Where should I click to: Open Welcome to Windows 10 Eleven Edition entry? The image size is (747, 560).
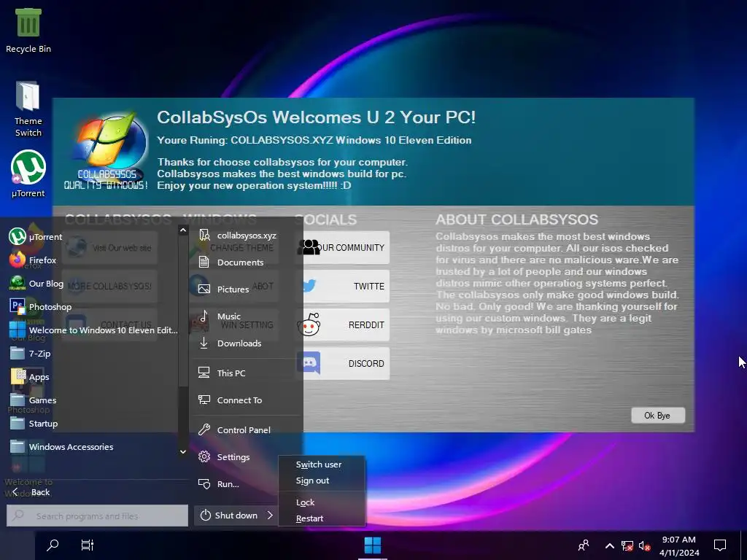pyautogui.click(x=93, y=330)
